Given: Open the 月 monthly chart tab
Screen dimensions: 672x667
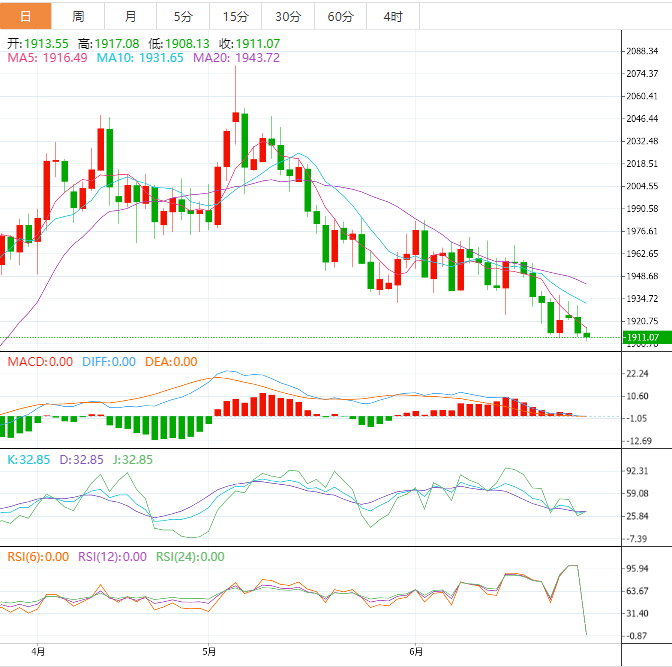Looking at the screenshot, I should [x=131, y=16].
